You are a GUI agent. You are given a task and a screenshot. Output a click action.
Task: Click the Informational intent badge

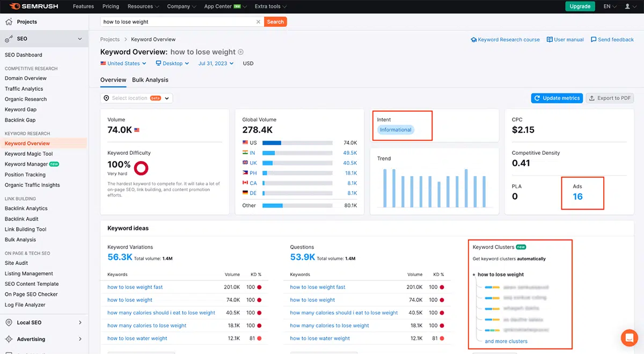(x=396, y=130)
